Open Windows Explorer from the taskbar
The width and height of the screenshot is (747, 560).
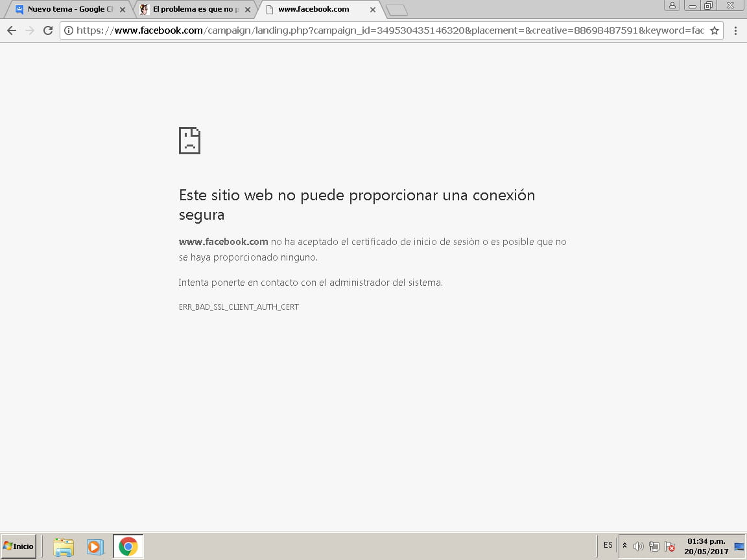pos(64,546)
